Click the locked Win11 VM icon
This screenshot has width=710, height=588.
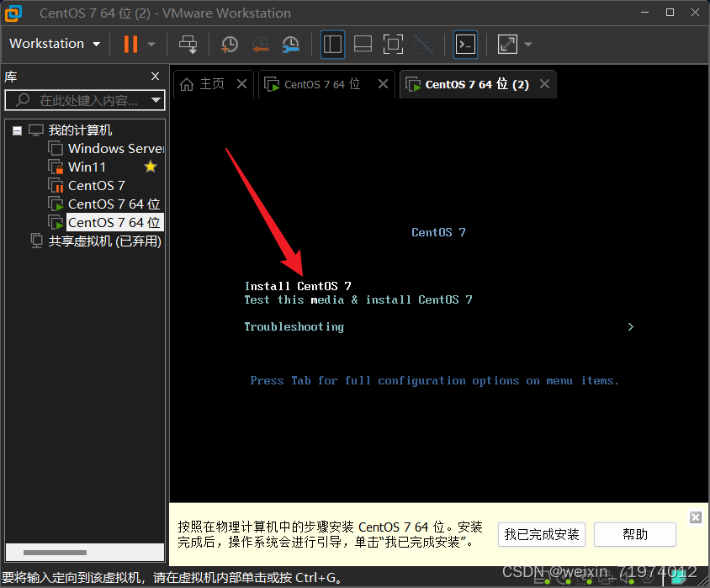pos(56,167)
